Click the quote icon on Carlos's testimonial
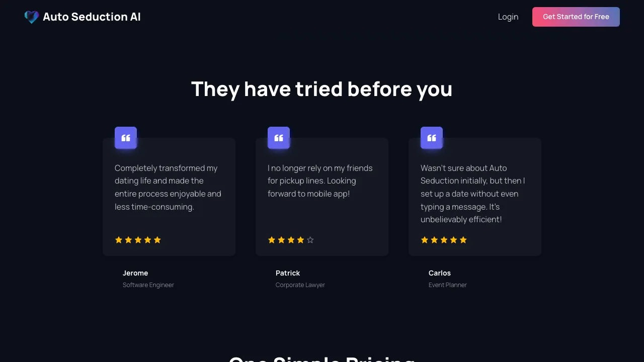644x362 pixels. tap(432, 138)
